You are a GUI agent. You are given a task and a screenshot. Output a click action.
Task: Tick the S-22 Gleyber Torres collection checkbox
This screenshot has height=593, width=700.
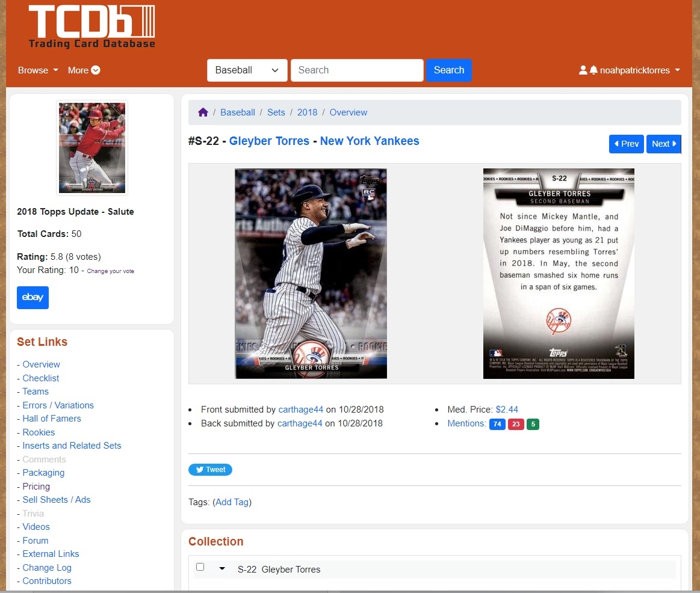[x=200, y=567]
